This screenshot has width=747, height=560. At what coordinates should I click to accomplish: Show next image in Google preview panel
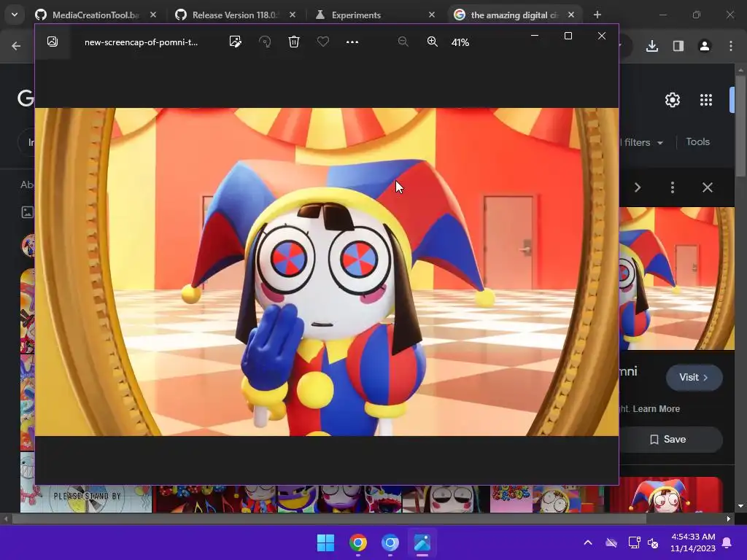point(638,187)
